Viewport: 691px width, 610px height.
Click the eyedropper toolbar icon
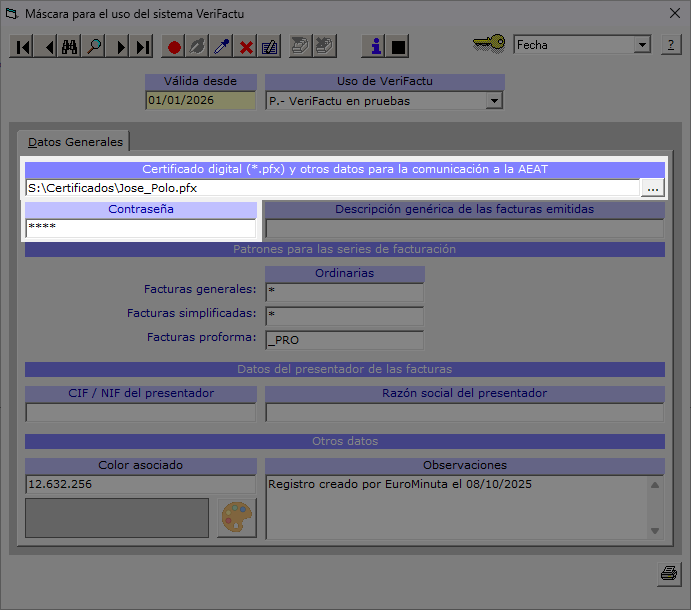pyautogui.click(x=222, y=47)
